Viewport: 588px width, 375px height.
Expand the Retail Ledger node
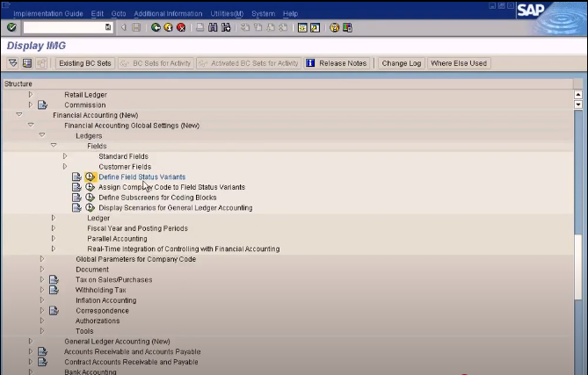31,94
